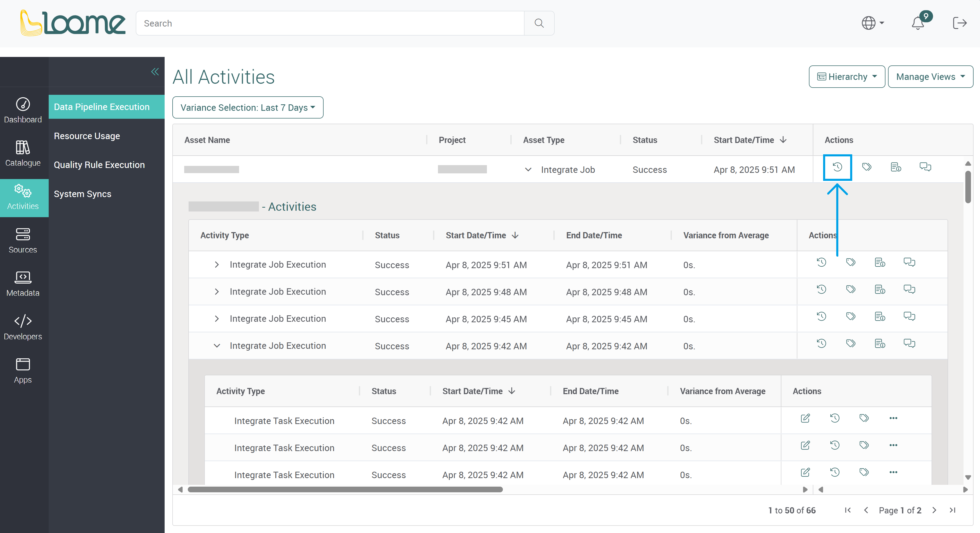Edit the first Integrate Task Execution row
Viewport: 980px width, 533px height.
click(805, 418)
